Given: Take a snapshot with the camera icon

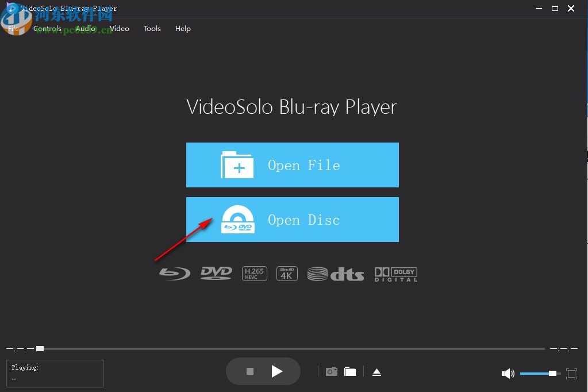Looking at the screenshot, I should [331, 371].
